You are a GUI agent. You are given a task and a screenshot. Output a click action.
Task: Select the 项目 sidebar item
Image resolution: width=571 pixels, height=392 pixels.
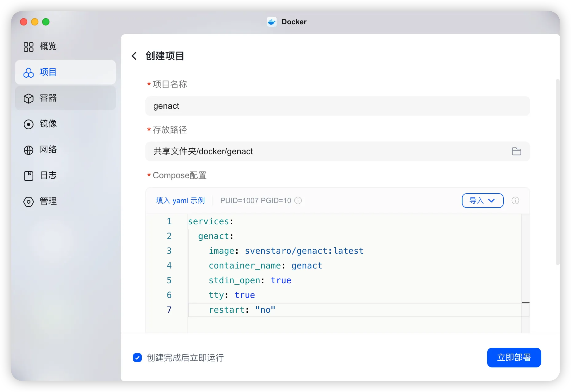(65, 72)
